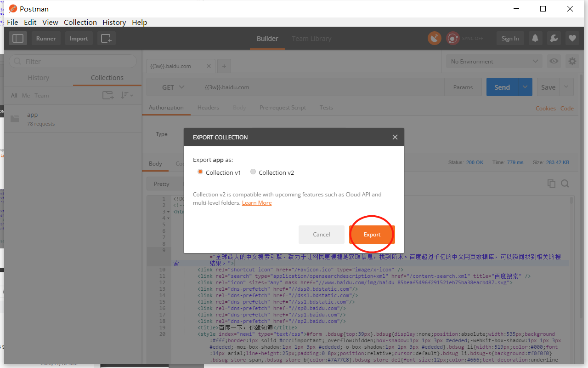Click the Runner button
Viewport: 588px width, 368px height.
point(46,39)
